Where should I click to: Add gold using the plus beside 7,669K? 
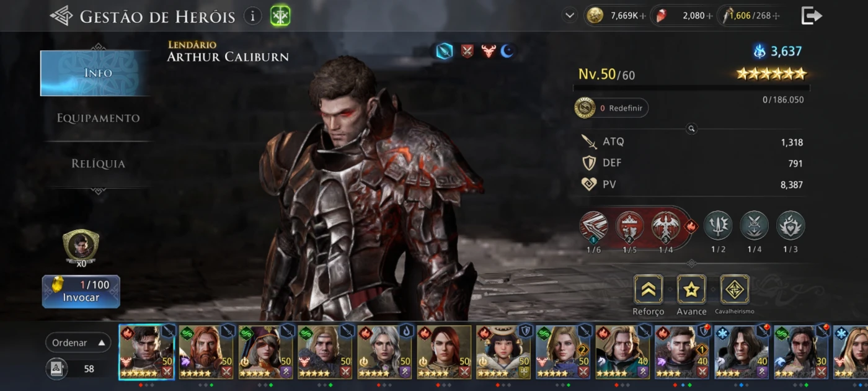click(642, 16)
